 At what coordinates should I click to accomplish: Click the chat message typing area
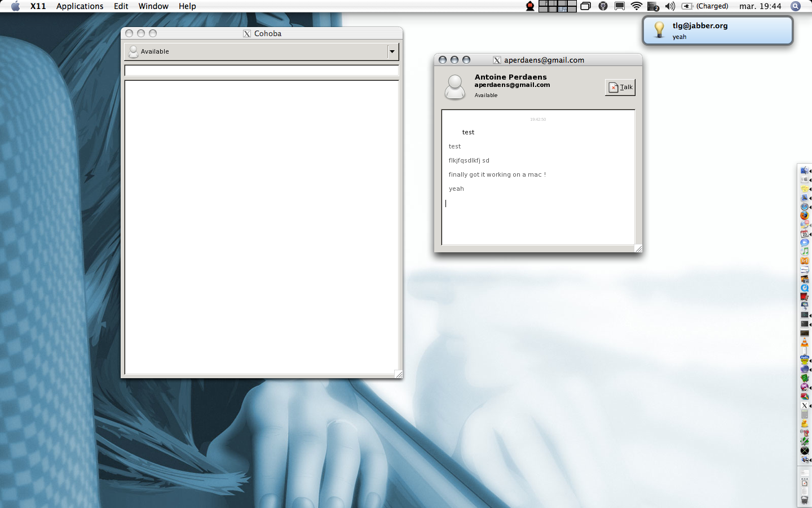click(537, 220)
